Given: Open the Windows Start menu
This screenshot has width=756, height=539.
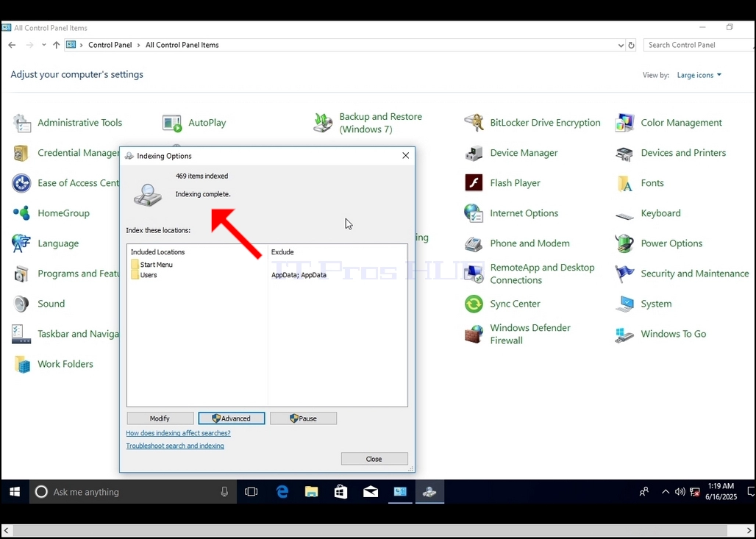Looking at the screenshot, I should point(15,492).
